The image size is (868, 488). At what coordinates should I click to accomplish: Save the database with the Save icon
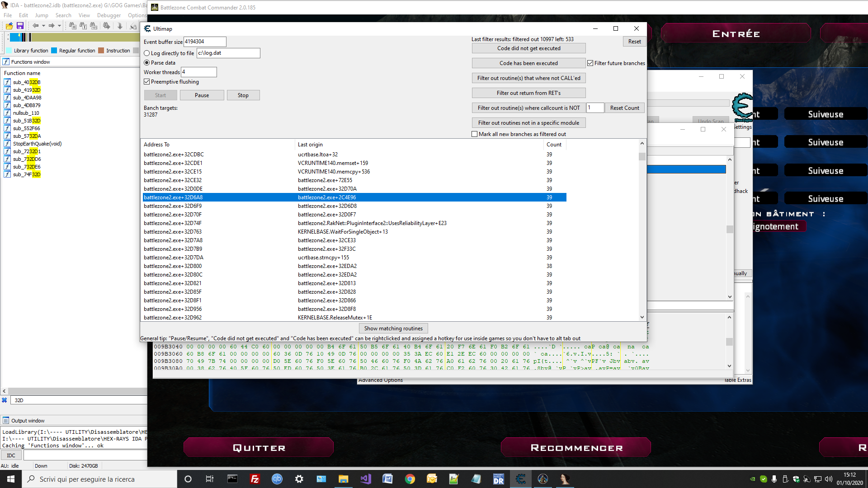click(20, 26)
